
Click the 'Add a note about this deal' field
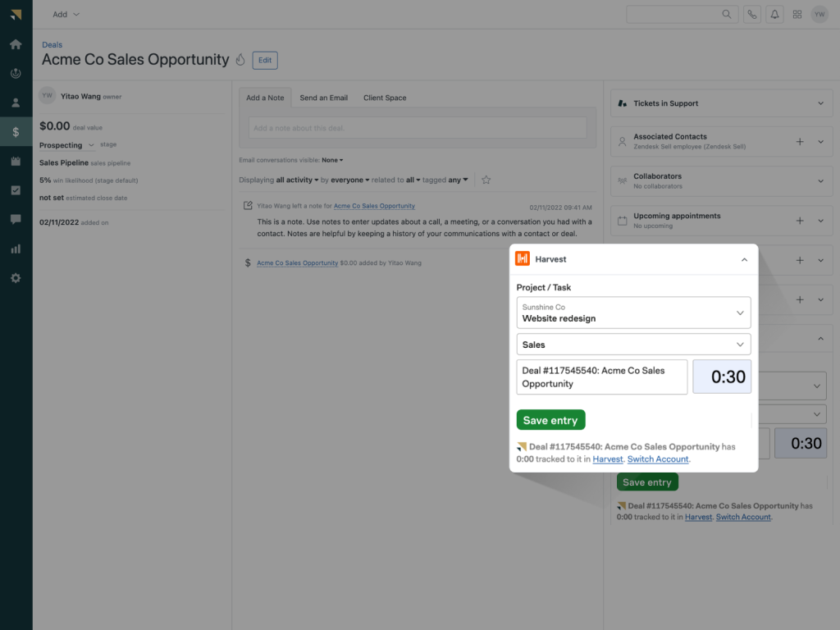418,128
